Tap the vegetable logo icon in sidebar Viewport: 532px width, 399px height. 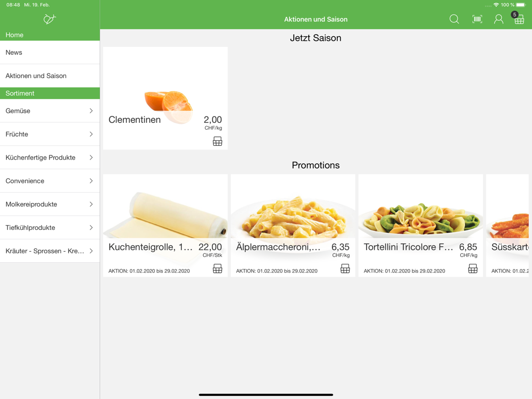[x=49, y=19]
